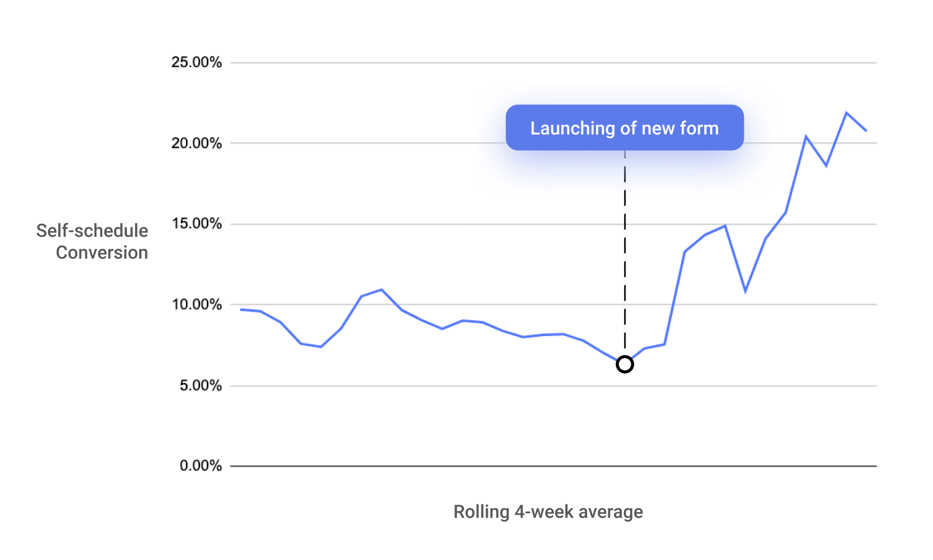Viewport: 933px width, 560px height.
Task: Select the 0.00% y-axis label
Action: 201,465
